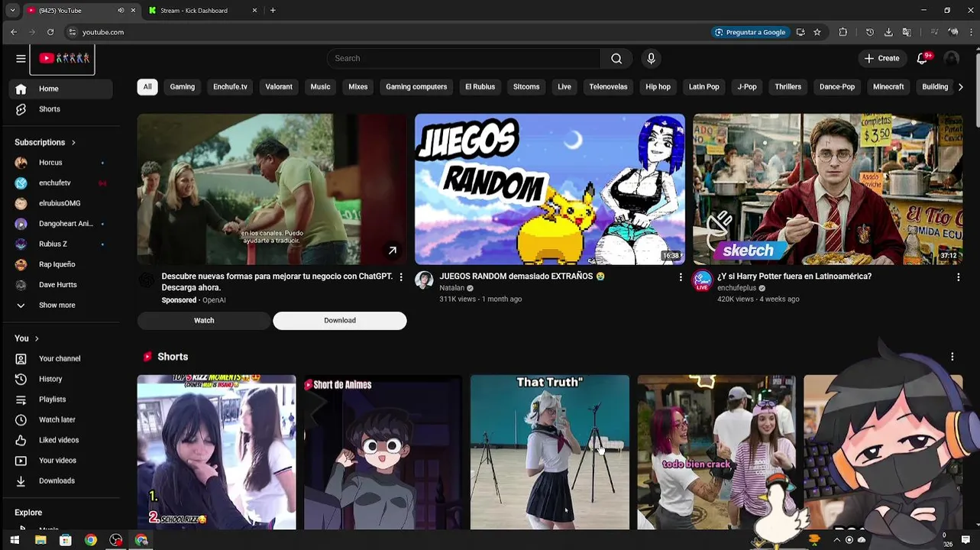This screenshot has width=980, height=550.
Task: Open the media control icon in toolbar
Action: [934, 32]
